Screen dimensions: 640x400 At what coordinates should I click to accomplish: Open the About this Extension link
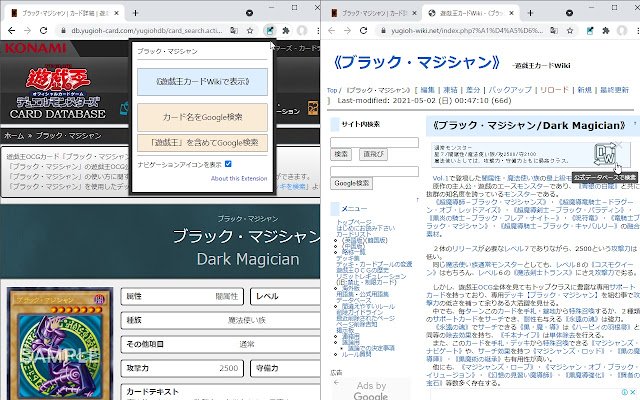click(x=239, y=178)
